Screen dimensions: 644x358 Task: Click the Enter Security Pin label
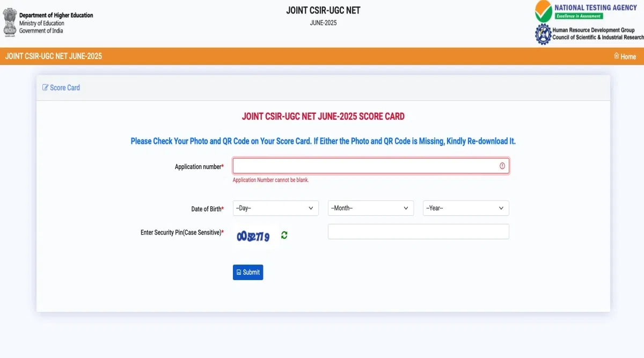tap(182, 232)
